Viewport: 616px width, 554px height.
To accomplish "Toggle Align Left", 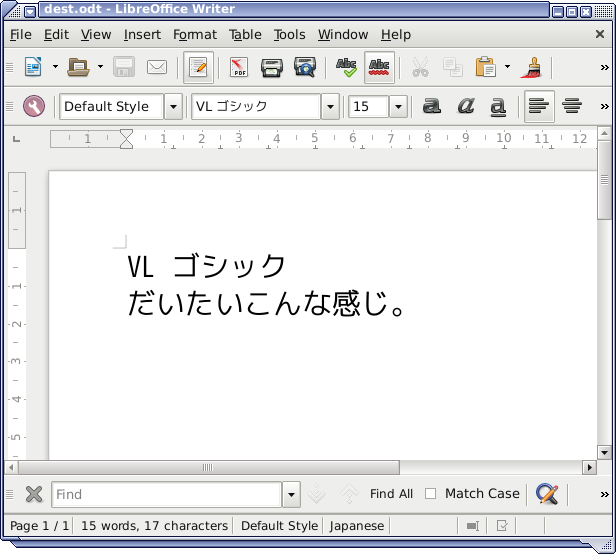I will click(539, 106).
